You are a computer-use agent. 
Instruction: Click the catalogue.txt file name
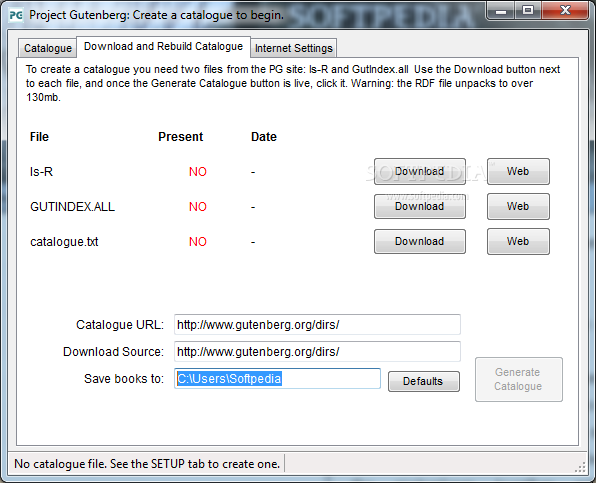(64, 242)
